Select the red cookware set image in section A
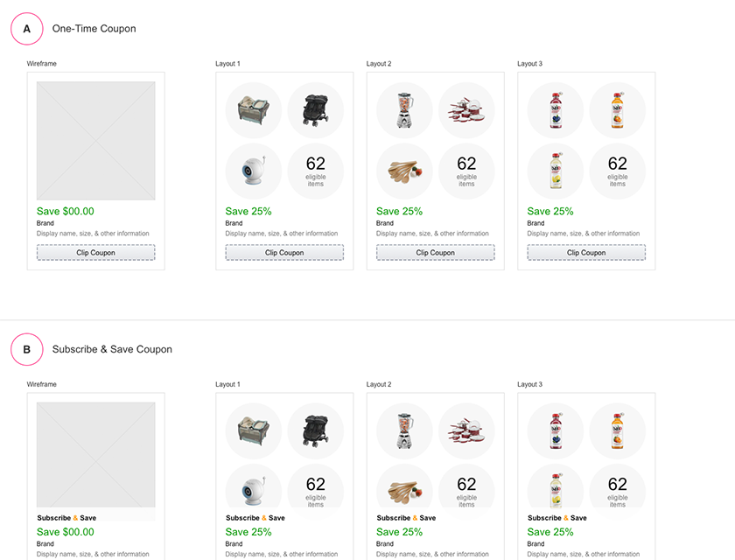 466,110
